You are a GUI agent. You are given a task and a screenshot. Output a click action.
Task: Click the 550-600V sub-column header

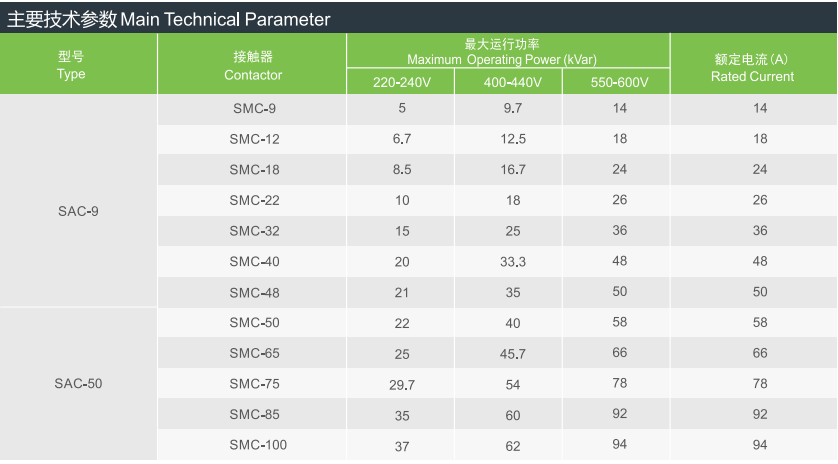click(x=614, y=83)
